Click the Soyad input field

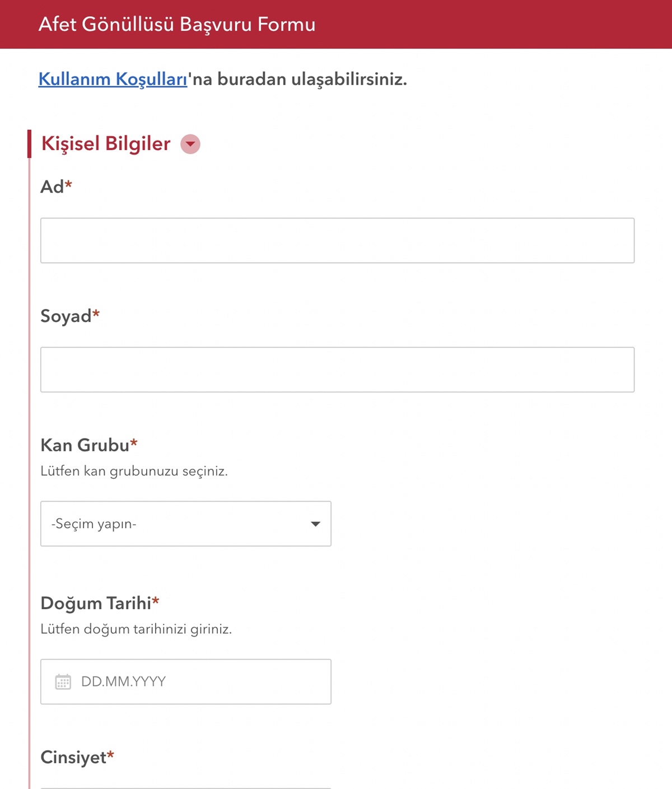(336, 369)
